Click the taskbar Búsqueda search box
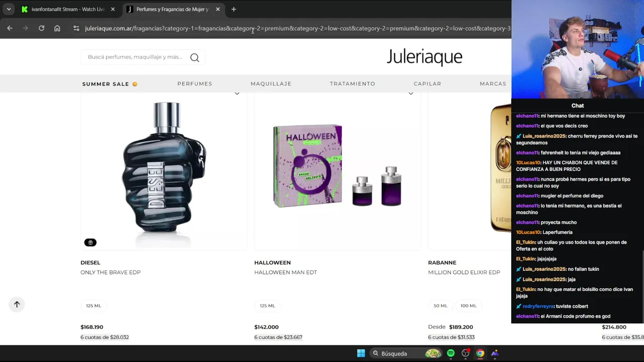The width and height of the screenshot is (644, 362). [406, 353]
